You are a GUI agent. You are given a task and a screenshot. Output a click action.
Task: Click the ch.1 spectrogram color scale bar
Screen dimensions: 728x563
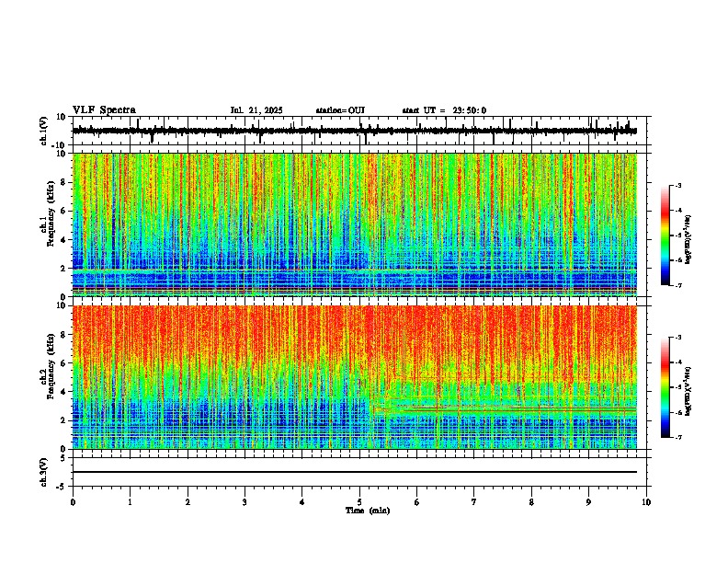(x=665, y=236)
